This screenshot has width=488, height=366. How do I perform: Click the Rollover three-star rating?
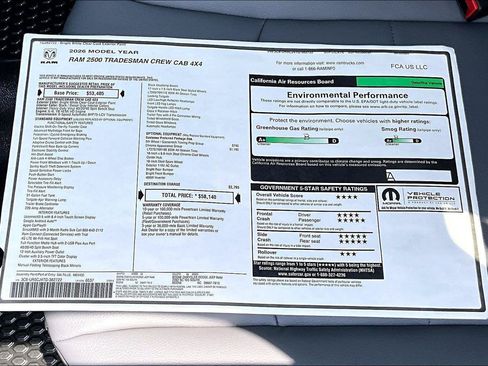[349, 254]
